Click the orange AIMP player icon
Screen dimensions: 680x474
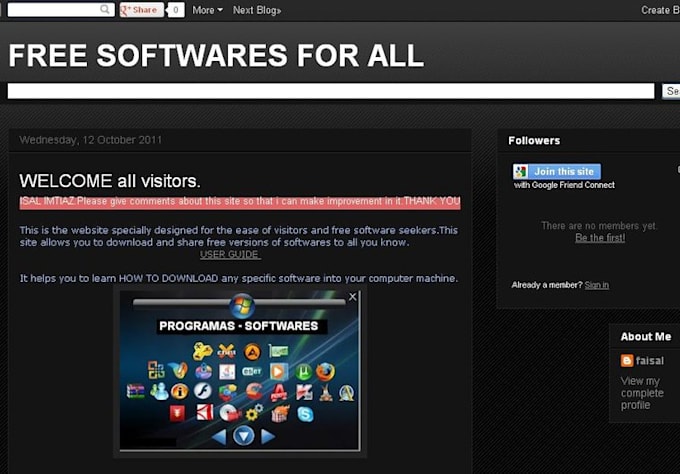[252, 352]
